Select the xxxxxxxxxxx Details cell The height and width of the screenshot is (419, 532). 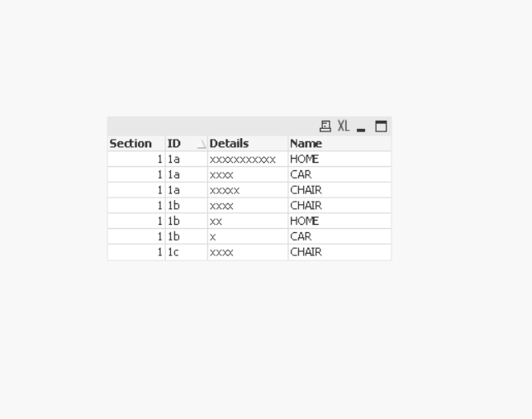pyautogui.click(x=242, y=160)
